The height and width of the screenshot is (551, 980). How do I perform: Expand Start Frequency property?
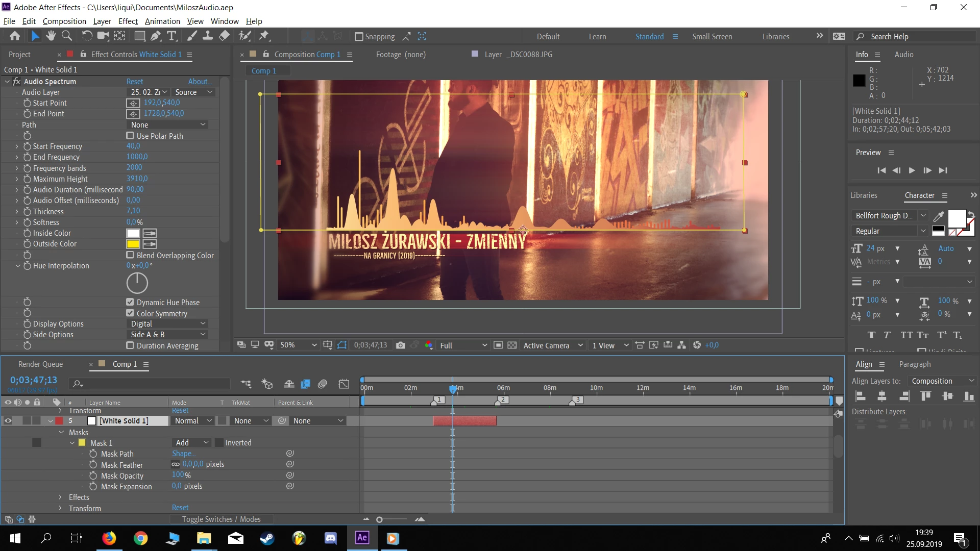point(16,146)
